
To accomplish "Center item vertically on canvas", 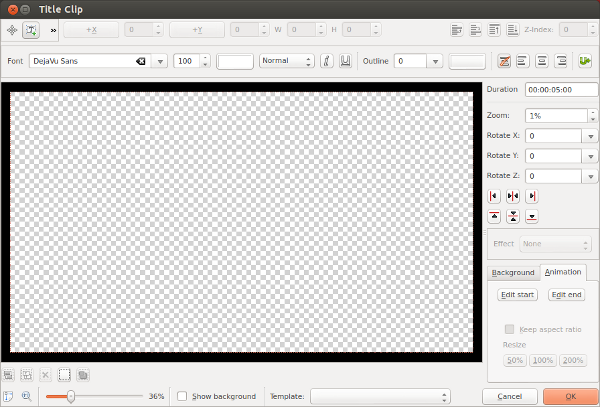I will 512,216.
